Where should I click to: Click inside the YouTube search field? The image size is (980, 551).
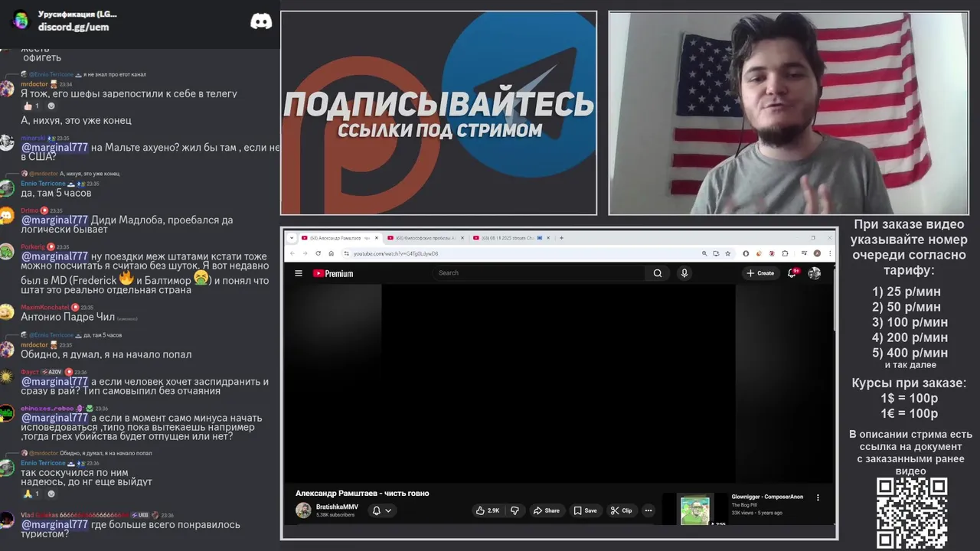click(540, 273)
